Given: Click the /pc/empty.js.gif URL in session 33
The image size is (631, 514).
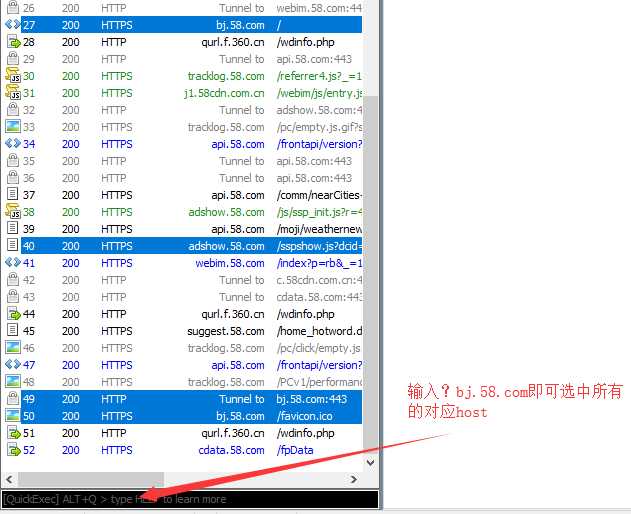Looking at the screenshot, I should (x=319, y=127).
